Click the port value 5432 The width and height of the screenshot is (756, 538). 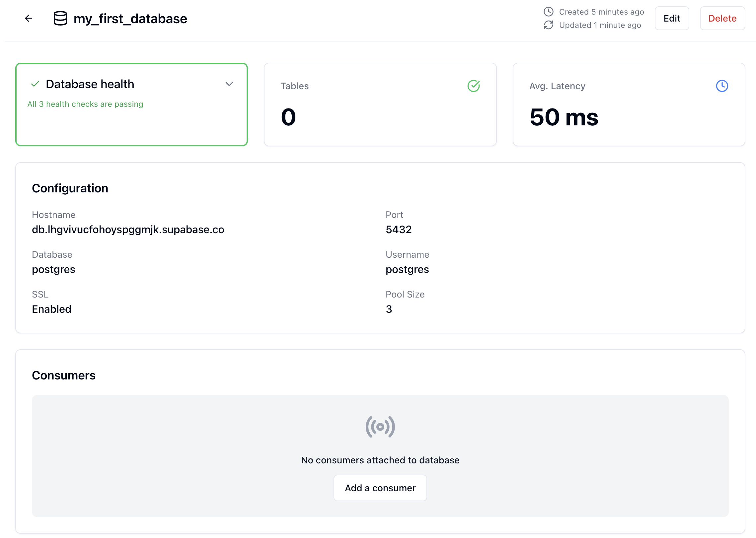(x=399, y=230)
